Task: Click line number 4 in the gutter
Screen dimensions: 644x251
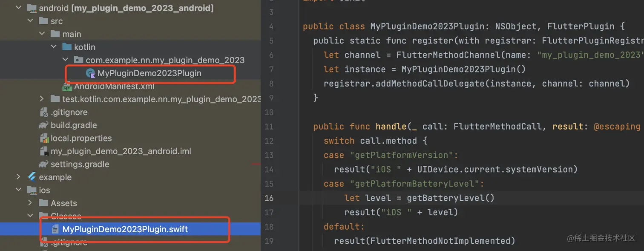Action: [x=271, y=26]
